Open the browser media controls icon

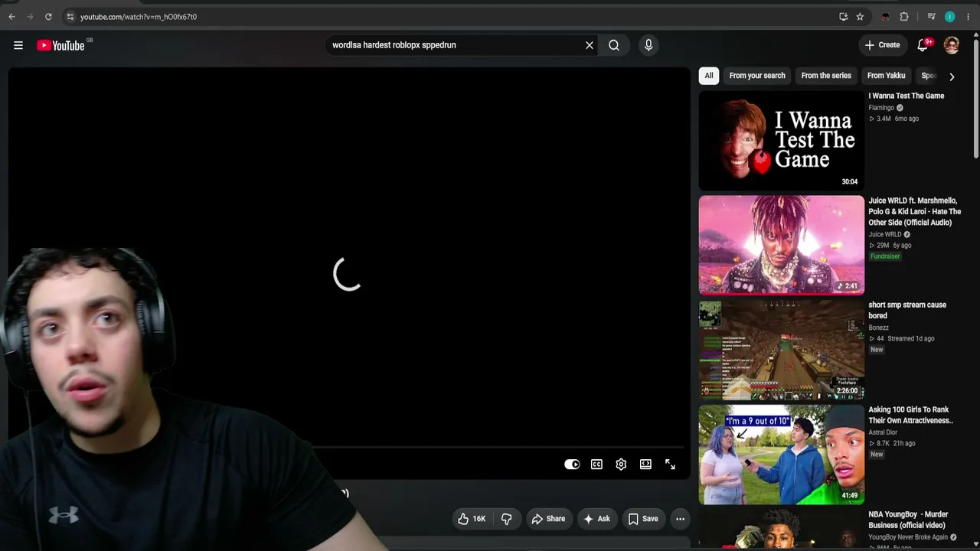931,17
